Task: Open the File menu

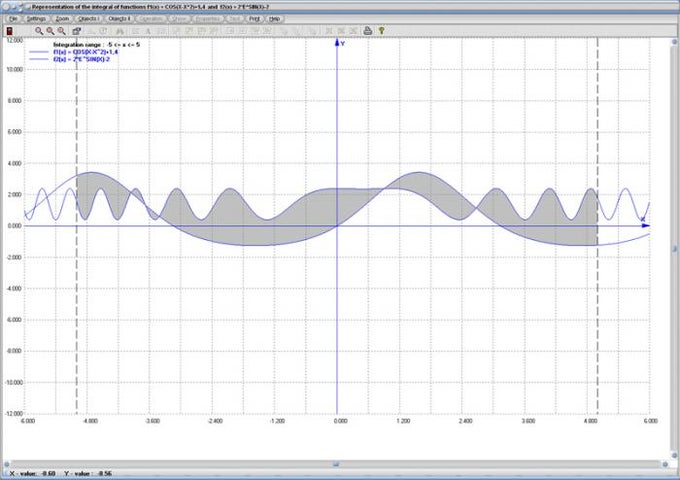Action: (x=13, y=19)
